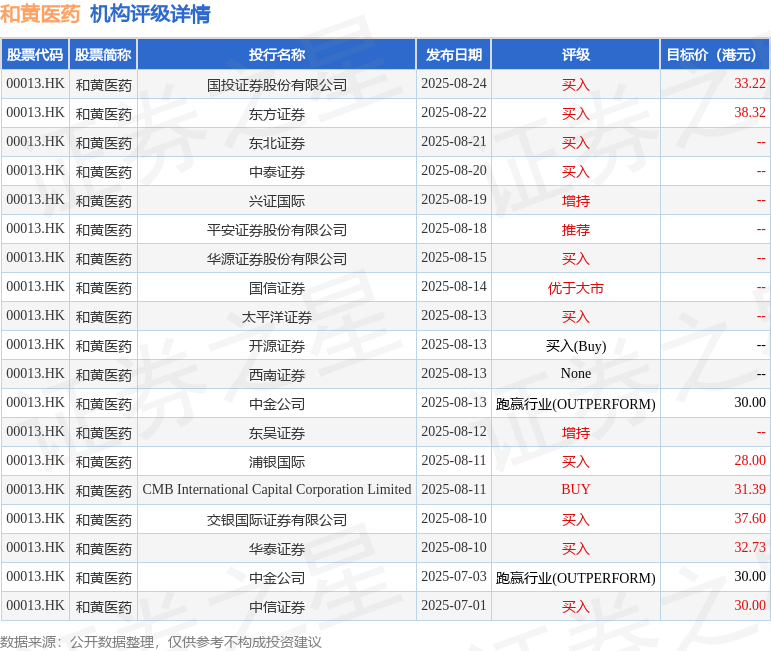Click target price 38.32
The width and height of the screenshot is (771, 651).
(749, 113)
